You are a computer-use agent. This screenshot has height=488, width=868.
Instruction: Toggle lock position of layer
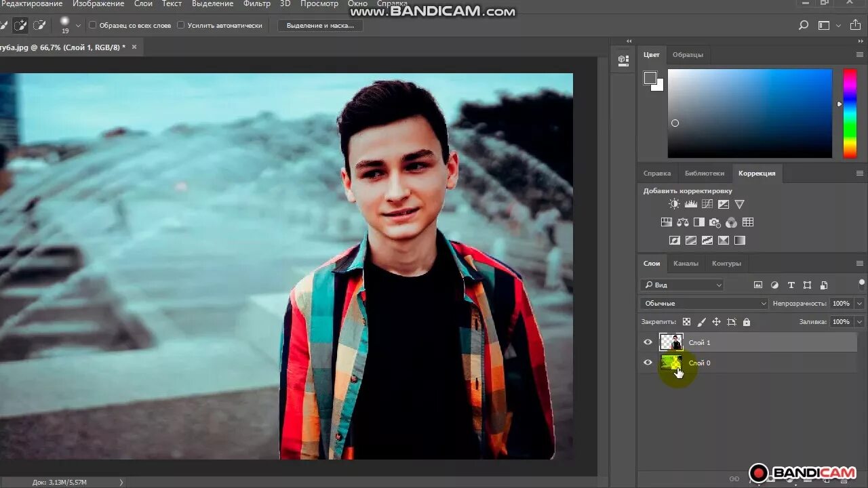tap(716, 322)
